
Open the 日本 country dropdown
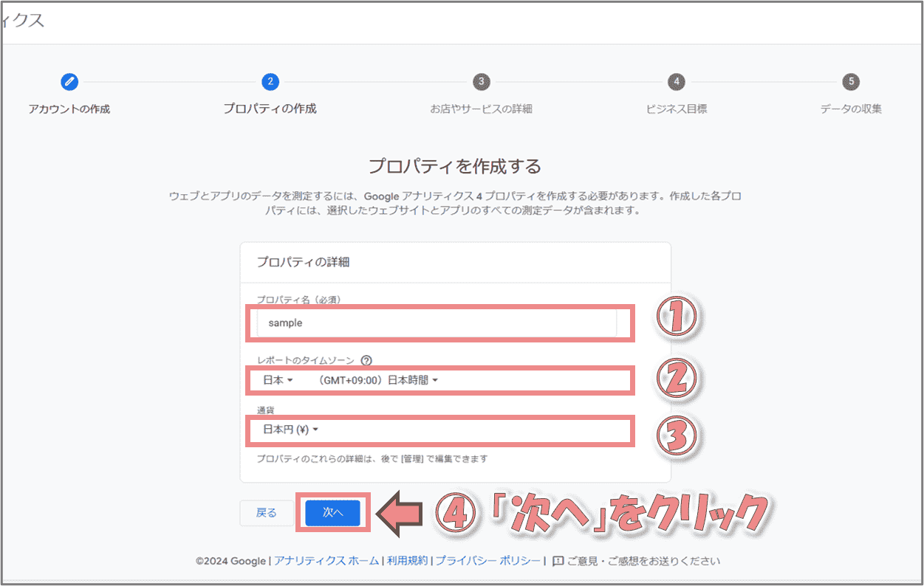coord(278,380)
